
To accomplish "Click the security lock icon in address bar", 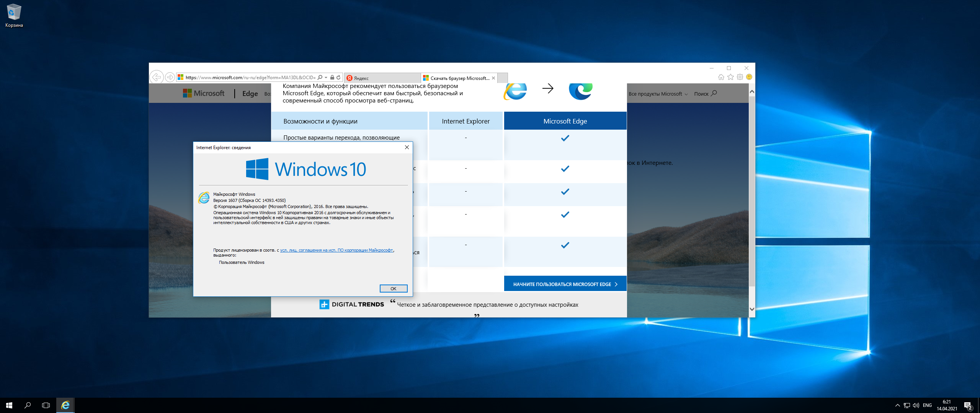I will coord(332,77).
